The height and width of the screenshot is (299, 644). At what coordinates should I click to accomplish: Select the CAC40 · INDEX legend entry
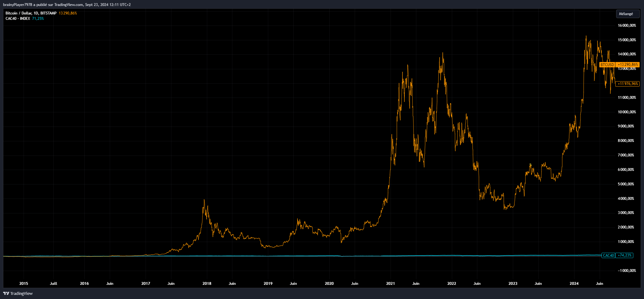pyautogui.click(x=18, y=19)
